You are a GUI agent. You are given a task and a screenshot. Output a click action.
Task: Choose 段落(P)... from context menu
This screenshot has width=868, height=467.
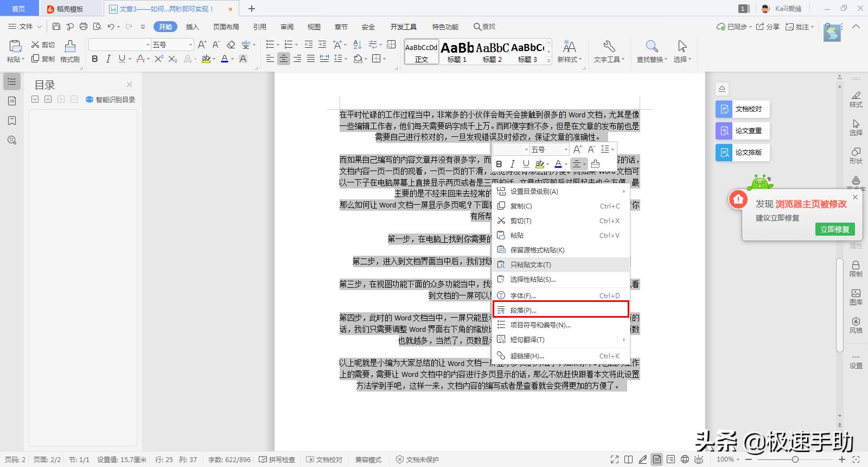pos(561,310)
